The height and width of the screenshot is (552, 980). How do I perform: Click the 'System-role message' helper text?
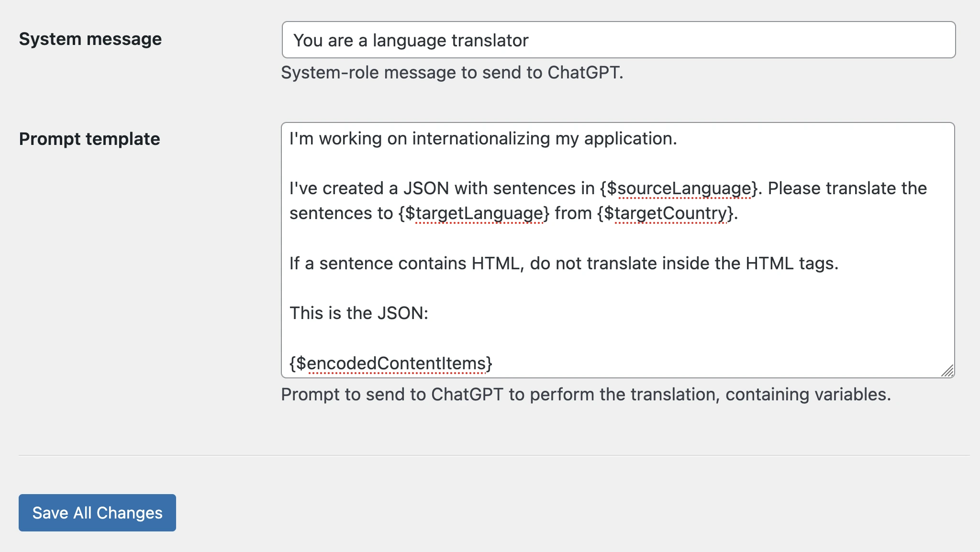(x=452, y=72)
